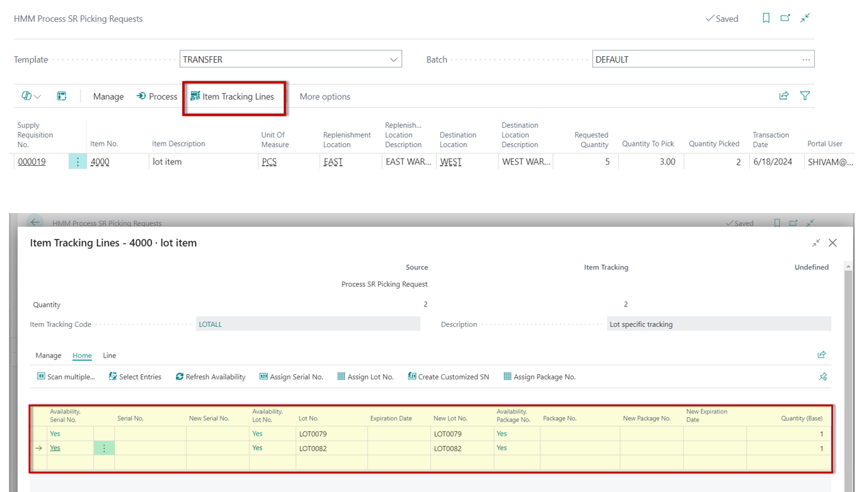Image resolution: width=868 pixels, height=492 pixels.
Task: Switch to the Manage tab in dialog
Action: [49, 356]
